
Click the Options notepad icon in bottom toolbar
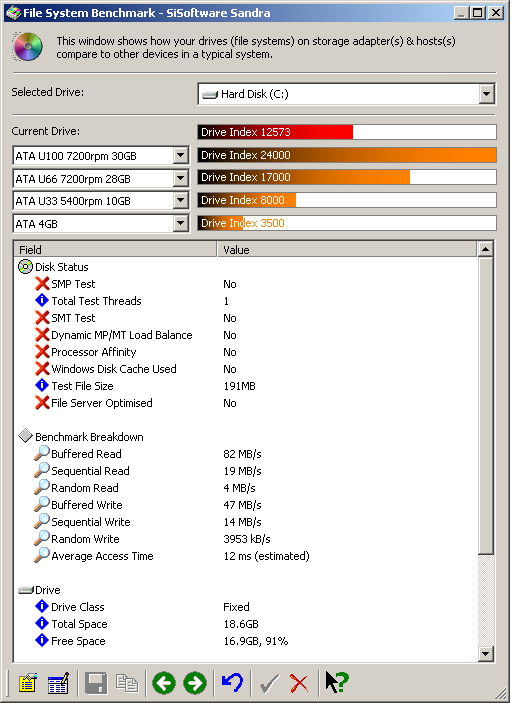(x=27, y=683)
